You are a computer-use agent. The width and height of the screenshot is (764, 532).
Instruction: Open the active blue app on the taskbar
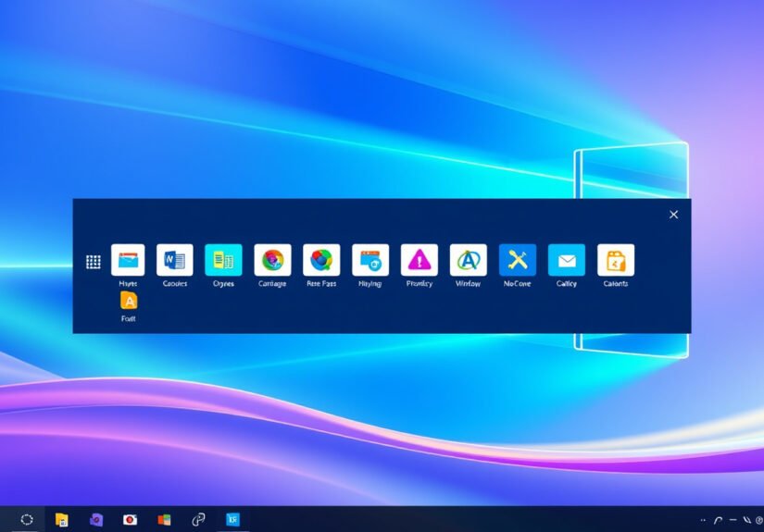pyautogui.click(x=232, y=519)
